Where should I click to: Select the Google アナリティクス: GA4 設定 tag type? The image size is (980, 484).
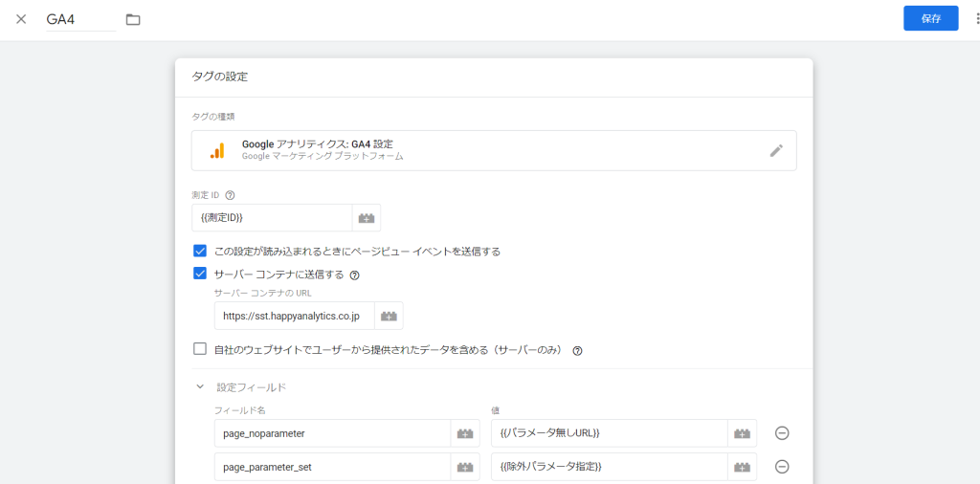494,150
